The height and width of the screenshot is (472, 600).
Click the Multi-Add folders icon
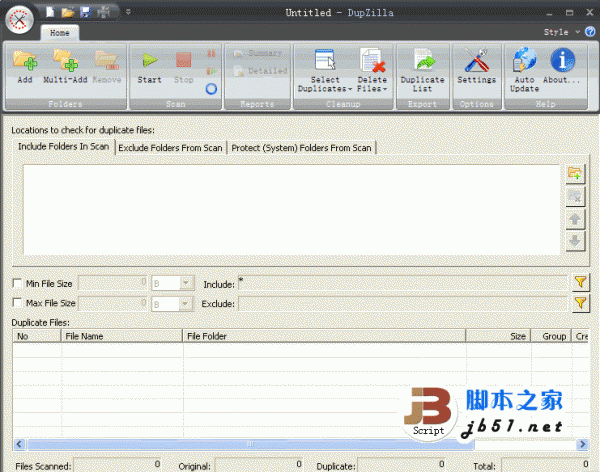click(65, 66)
